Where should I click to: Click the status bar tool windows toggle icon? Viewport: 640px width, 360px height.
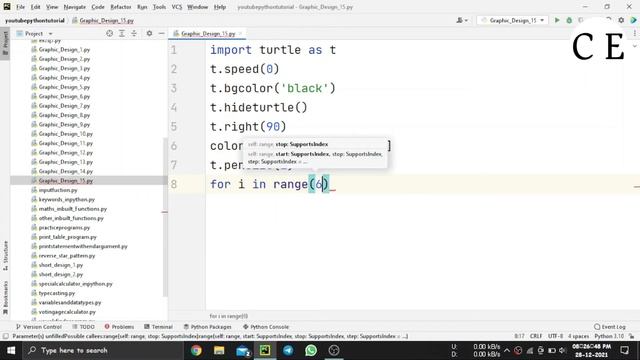click(5, 336)
